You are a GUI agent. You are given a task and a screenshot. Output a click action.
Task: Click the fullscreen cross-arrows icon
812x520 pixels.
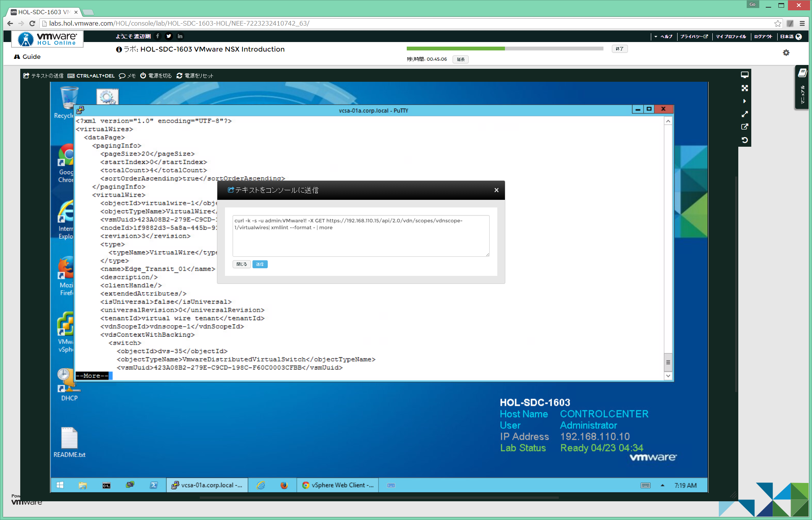744,88
